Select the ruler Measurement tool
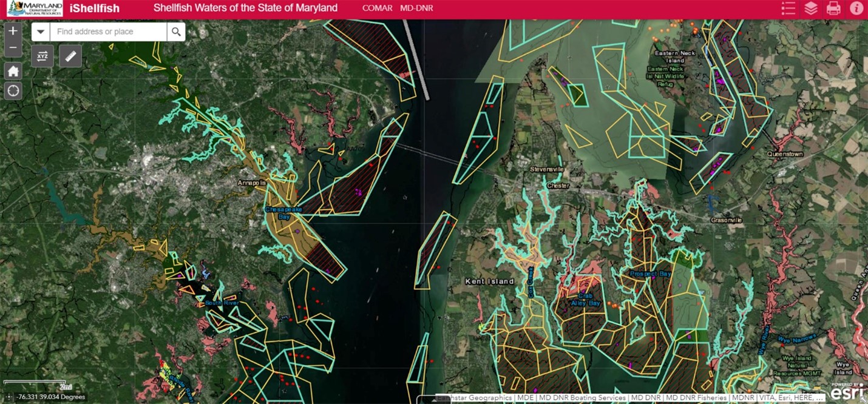Image resolution: width=868 pixels, height=404 pixels. [x=70, y=56]
